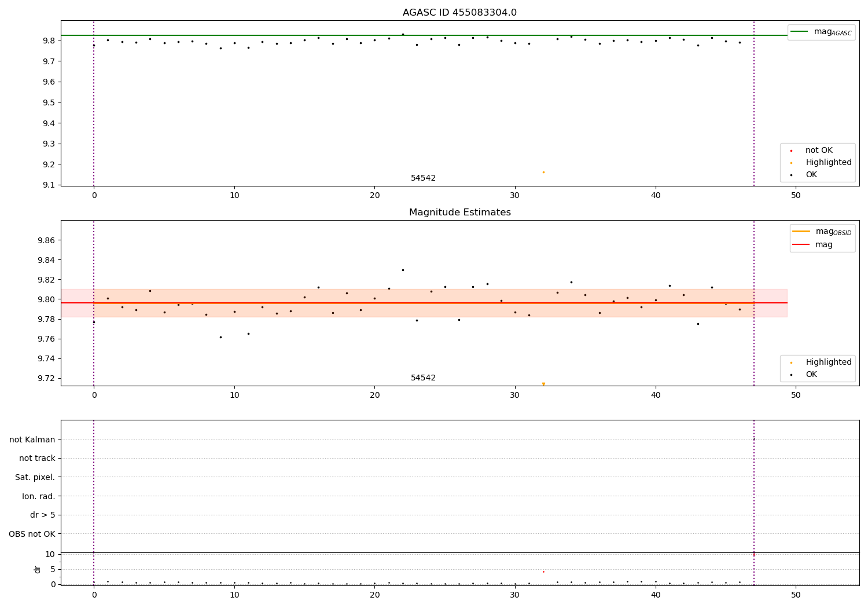The width and height of the screenshot is (868, 608).
Task: Click the 'OBS not OK' axis label
Action: [32, 534]
